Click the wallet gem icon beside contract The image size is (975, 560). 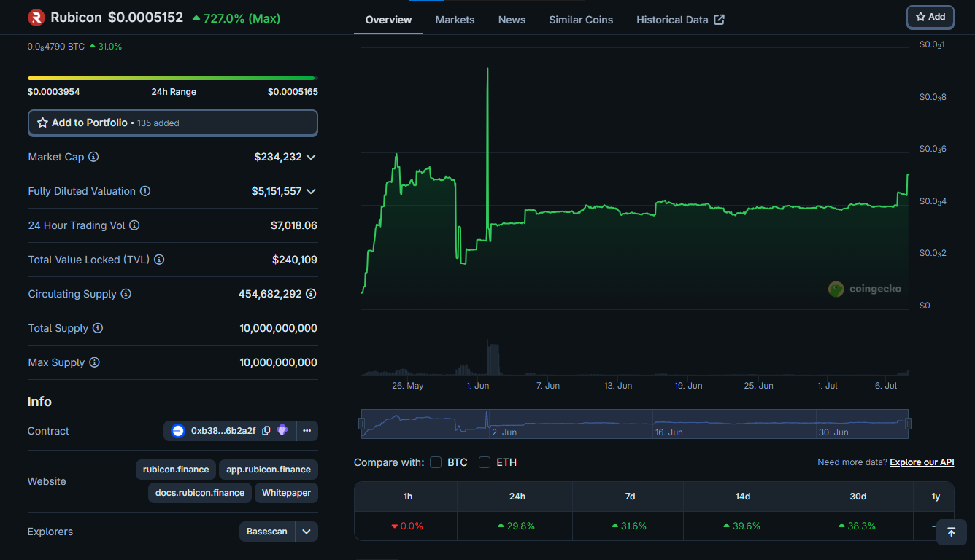(x=282, y=430)
